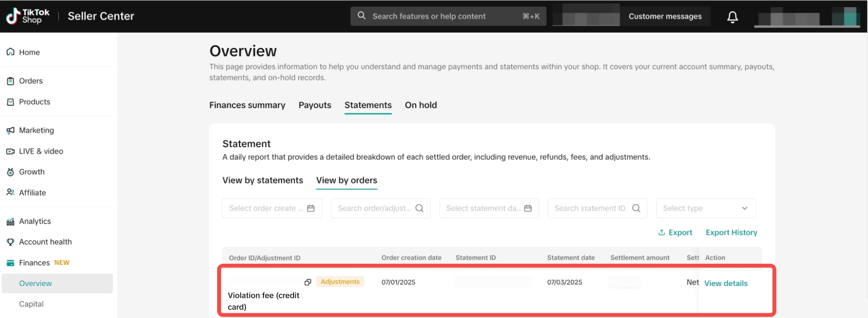
Task: Click the search icon in statement ID field
Action: point(636,208)
